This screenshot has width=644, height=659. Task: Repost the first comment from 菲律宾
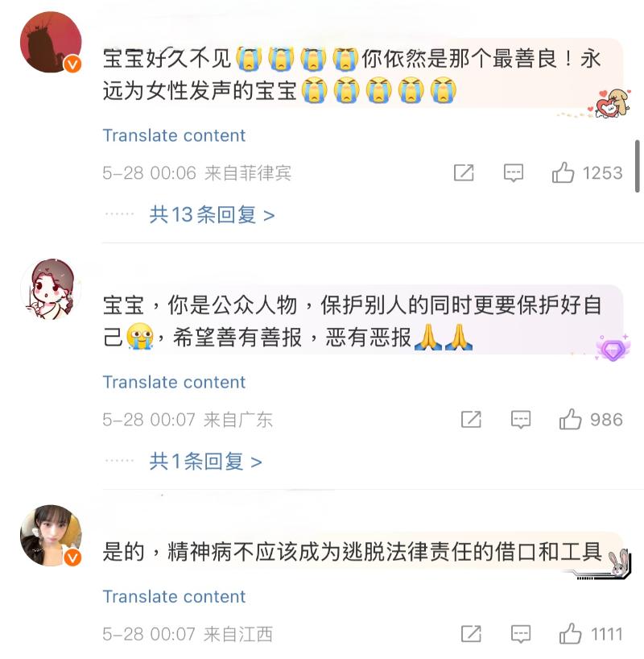click(x=464, y=172)
